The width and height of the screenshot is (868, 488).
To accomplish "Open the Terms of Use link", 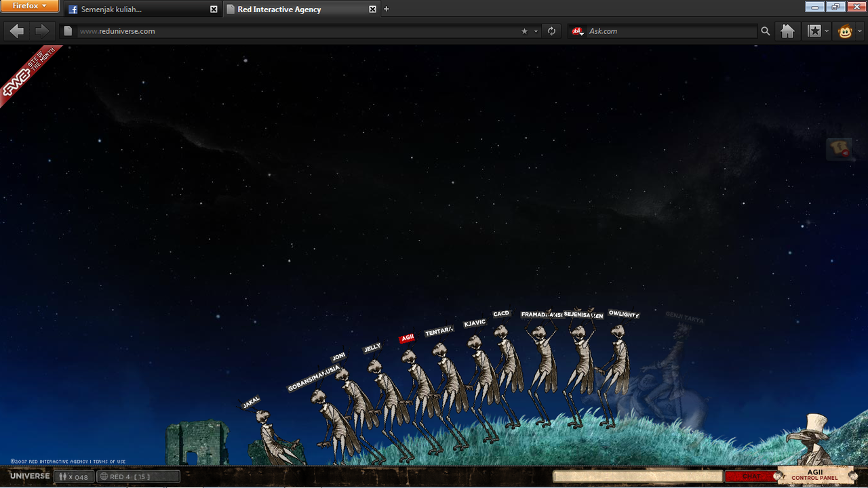I will pyautogui.click(x=109, y=462).
